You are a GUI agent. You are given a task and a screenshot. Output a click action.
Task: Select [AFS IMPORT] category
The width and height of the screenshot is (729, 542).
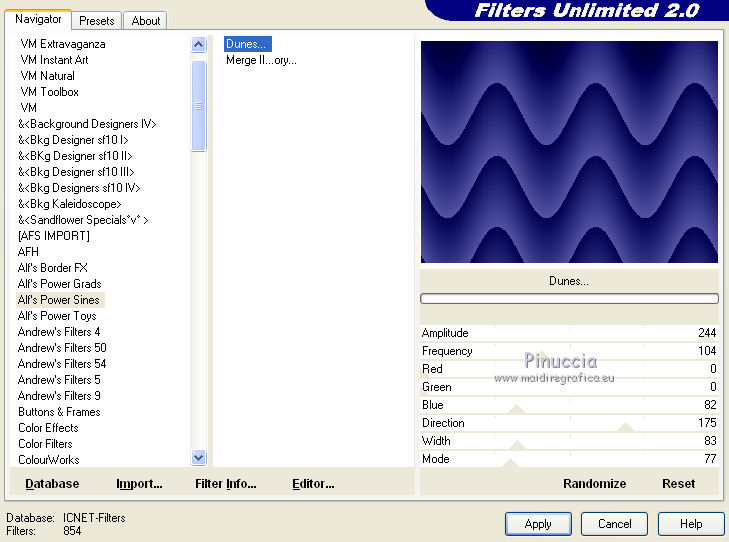pyautogui.click(x=53, y=236)
